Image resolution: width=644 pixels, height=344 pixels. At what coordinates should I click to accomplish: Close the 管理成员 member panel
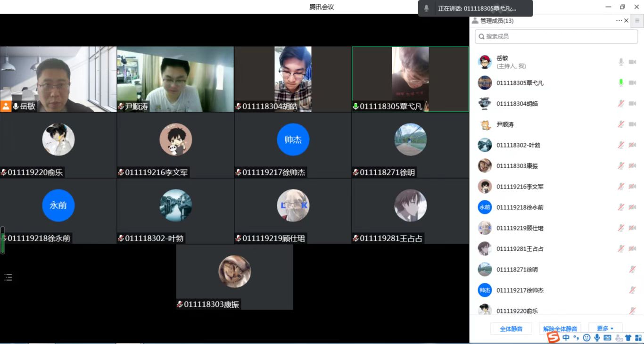(626, 21)
